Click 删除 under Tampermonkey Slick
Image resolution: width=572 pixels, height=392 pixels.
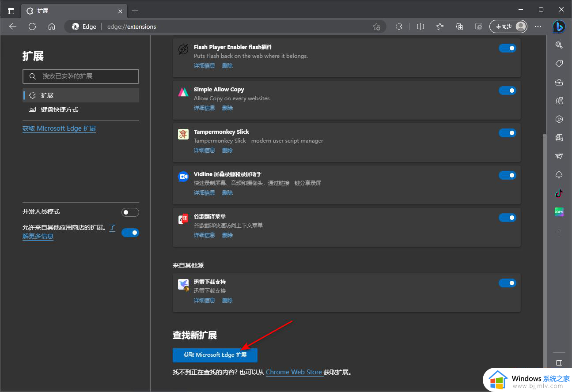point(227,151)
